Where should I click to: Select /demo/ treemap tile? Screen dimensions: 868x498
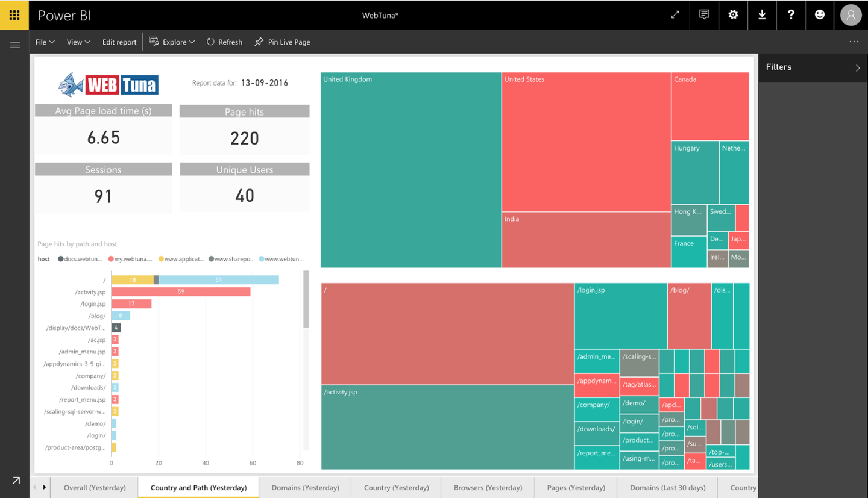coord(639,404)
